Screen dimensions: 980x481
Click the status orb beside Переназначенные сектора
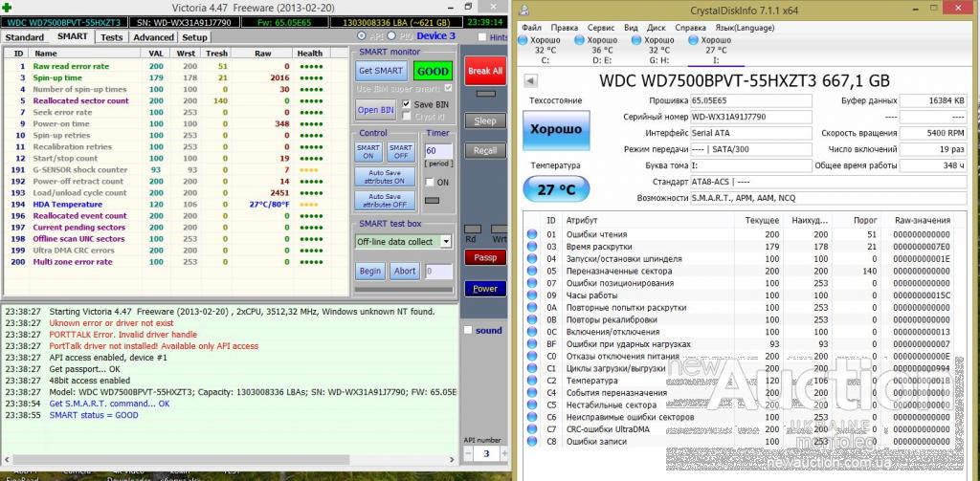(532, 272)
